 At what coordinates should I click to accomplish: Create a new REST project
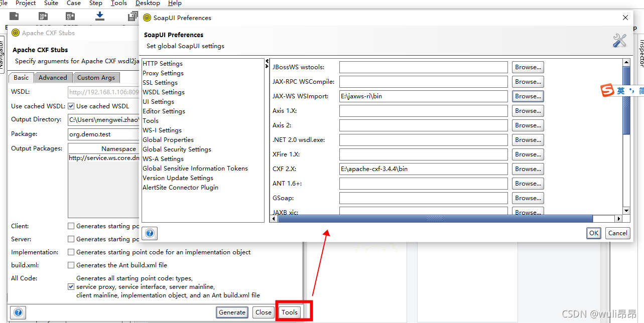70,16
